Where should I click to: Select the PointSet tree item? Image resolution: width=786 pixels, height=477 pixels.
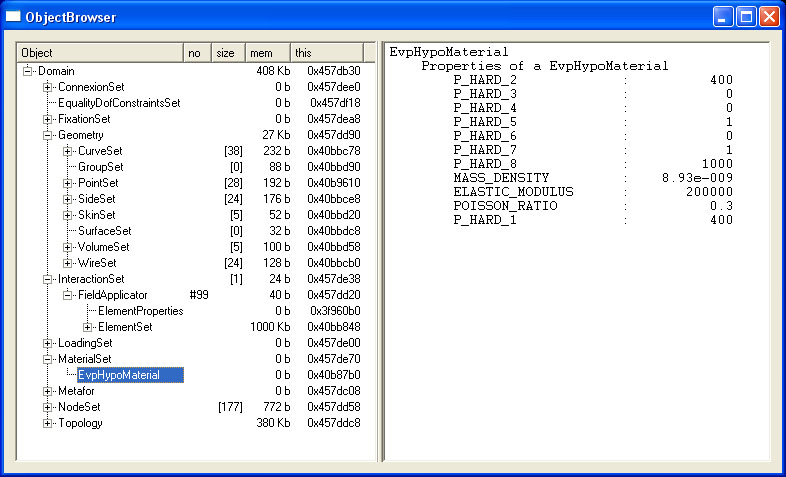tap(98, 183)
